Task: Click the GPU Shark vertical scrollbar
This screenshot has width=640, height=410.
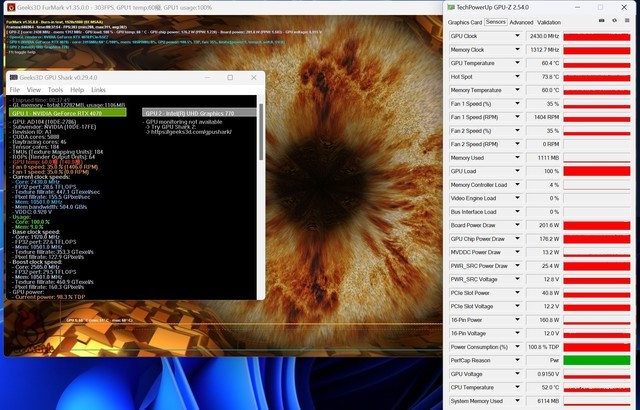Action: [258, 200]
